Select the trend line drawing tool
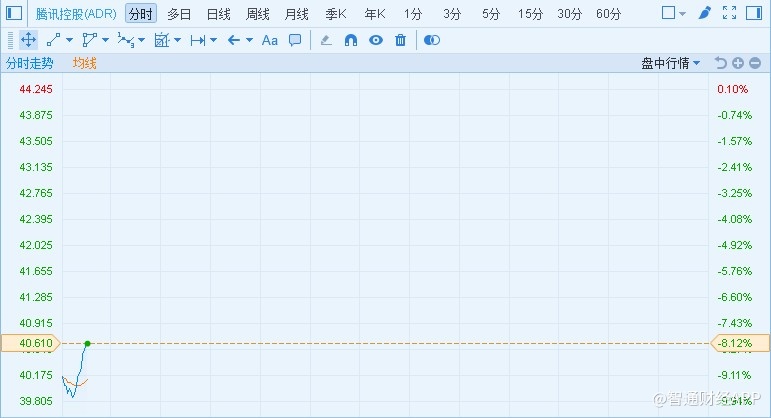This screenshot has height=418, width=771. (x=53, y=40)
